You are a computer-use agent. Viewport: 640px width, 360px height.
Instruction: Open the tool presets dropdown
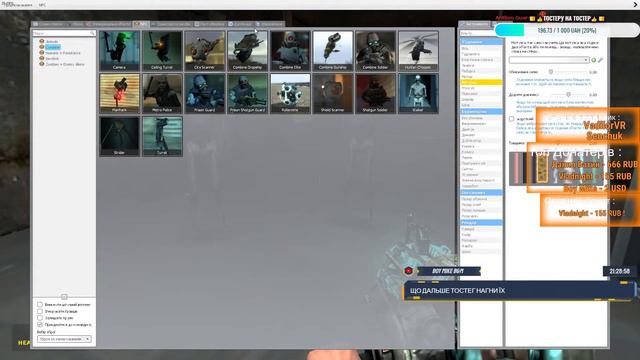pos(549,60)
